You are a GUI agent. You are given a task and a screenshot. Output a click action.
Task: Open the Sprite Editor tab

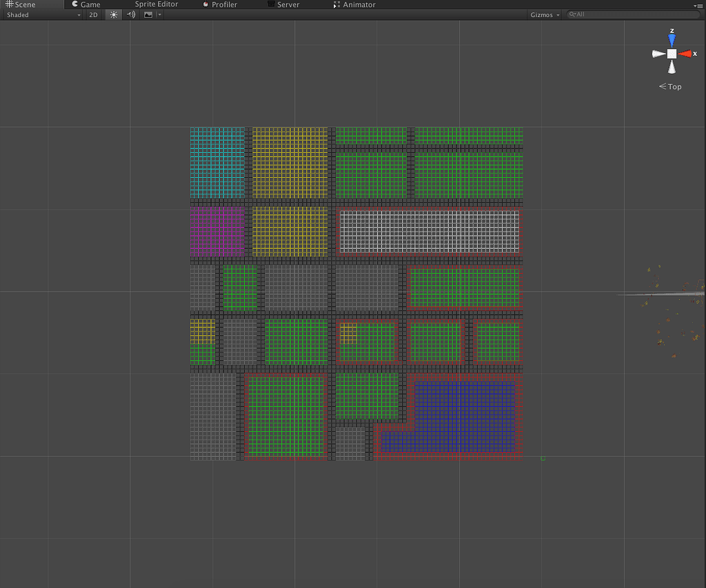tap(157, 4)
